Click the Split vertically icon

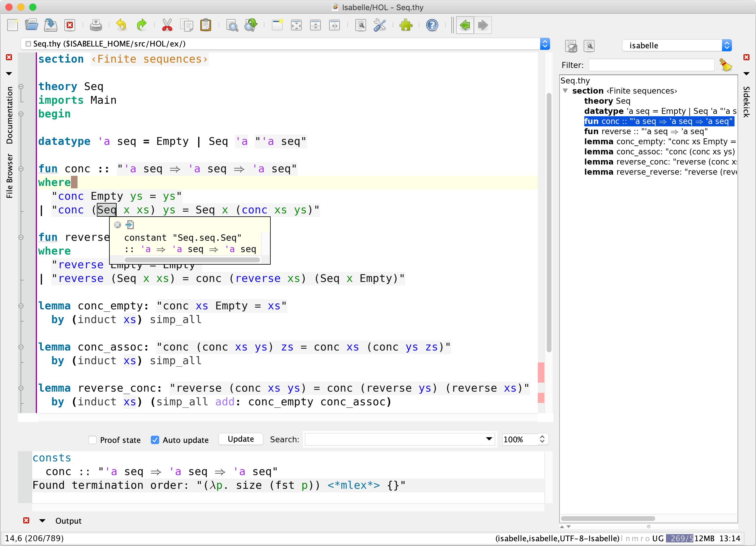pos(334,25)
